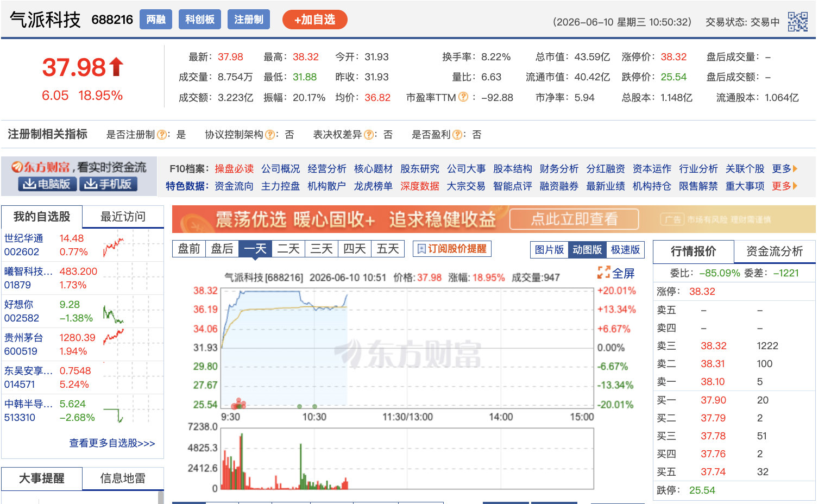
Task: Open 融资融券 link
Action: [x=559, y=186]
